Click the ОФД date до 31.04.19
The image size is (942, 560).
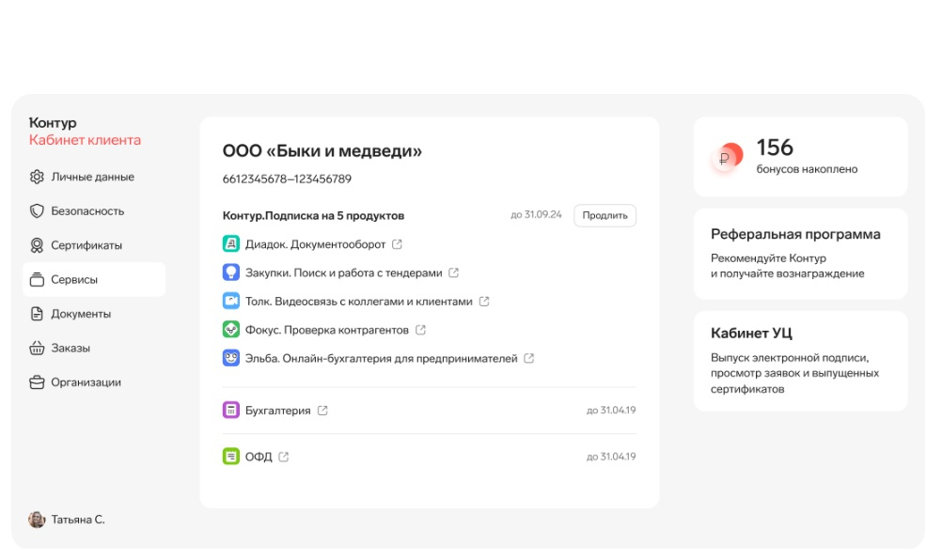click(611, 456)
